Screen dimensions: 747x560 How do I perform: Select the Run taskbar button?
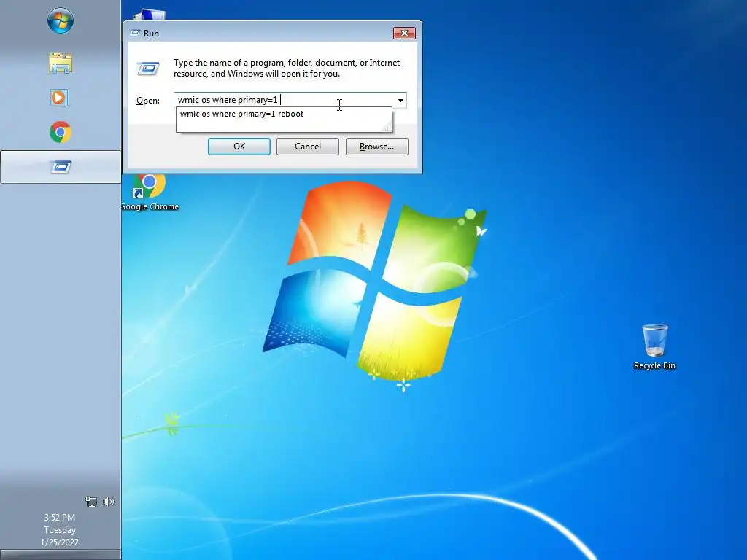coord(61,167)
